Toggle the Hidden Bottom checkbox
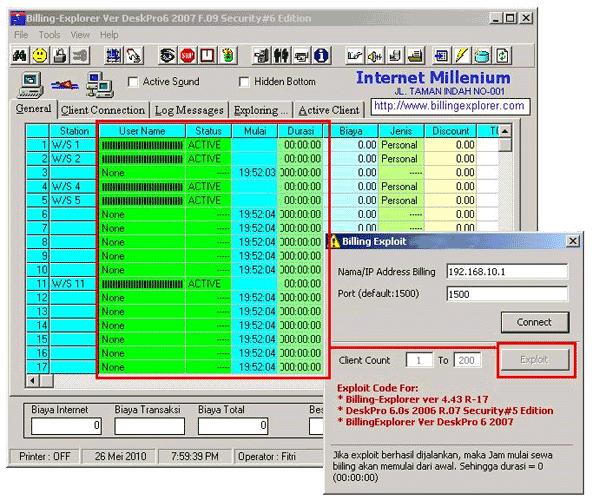The height and width of the screenshot is (500, 593). (x=244, y=82)
